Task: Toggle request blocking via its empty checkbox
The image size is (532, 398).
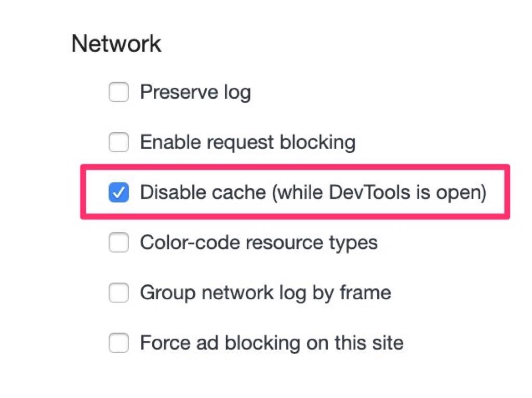Action: tap(118, 142)
